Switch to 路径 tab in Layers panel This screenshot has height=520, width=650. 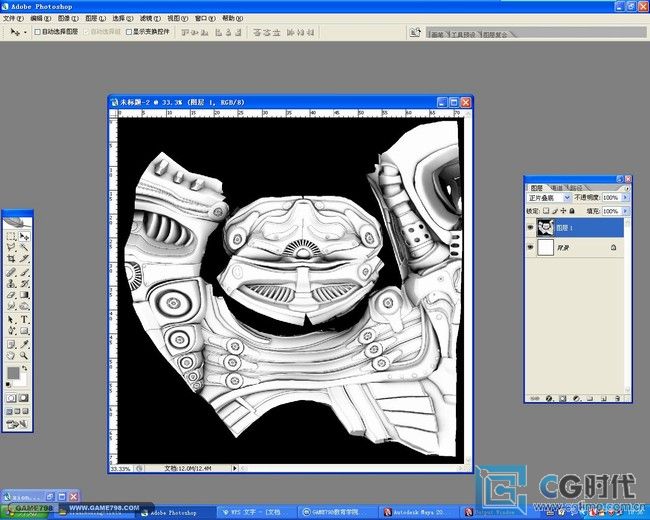[576, 188]
